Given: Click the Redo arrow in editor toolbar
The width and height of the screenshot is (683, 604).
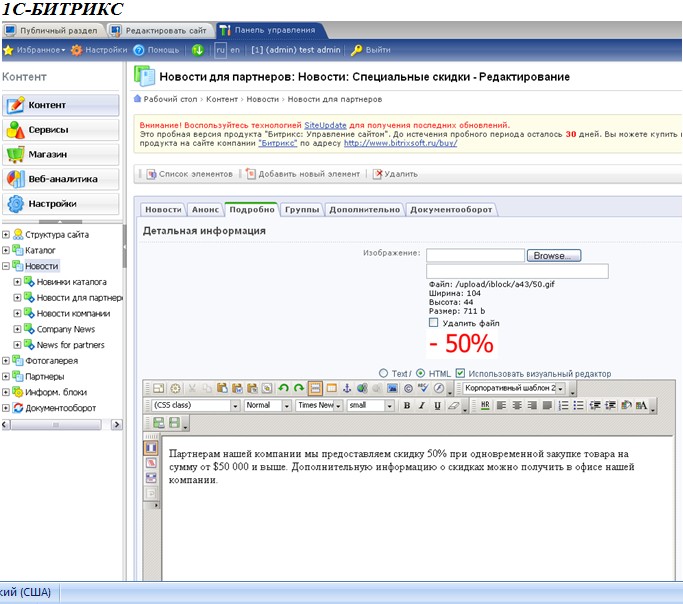Looking at the screenshot, I should [x=299, y=388].
